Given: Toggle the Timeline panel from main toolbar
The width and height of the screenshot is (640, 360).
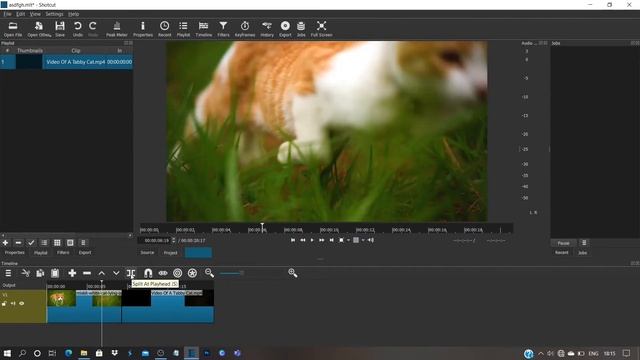Looking at the screenshot, I should point(203,29).
